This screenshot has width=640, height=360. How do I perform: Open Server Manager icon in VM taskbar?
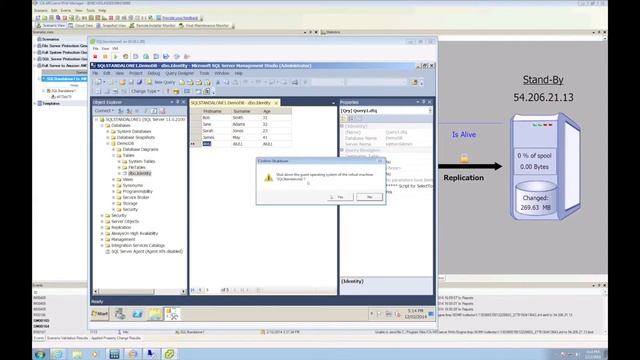point(120,314)
